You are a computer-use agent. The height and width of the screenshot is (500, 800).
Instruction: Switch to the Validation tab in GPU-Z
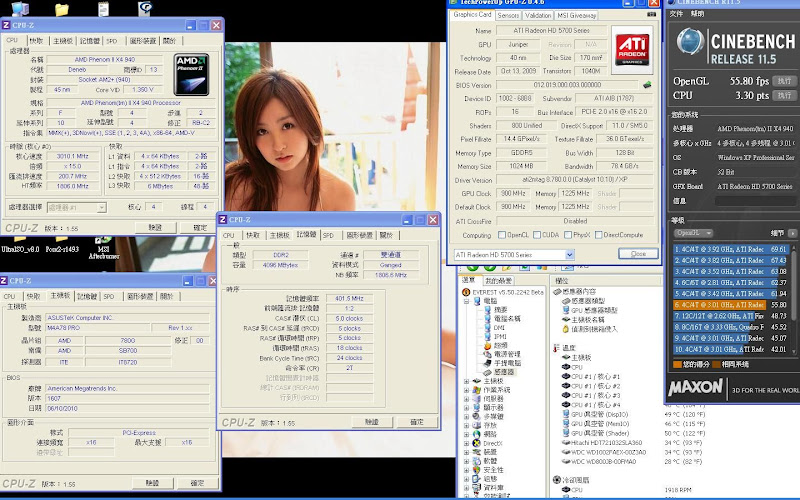click(538, 15)
